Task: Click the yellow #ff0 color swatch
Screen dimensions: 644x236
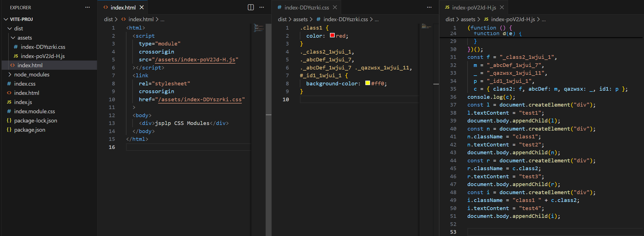Action: click(368, 83)
